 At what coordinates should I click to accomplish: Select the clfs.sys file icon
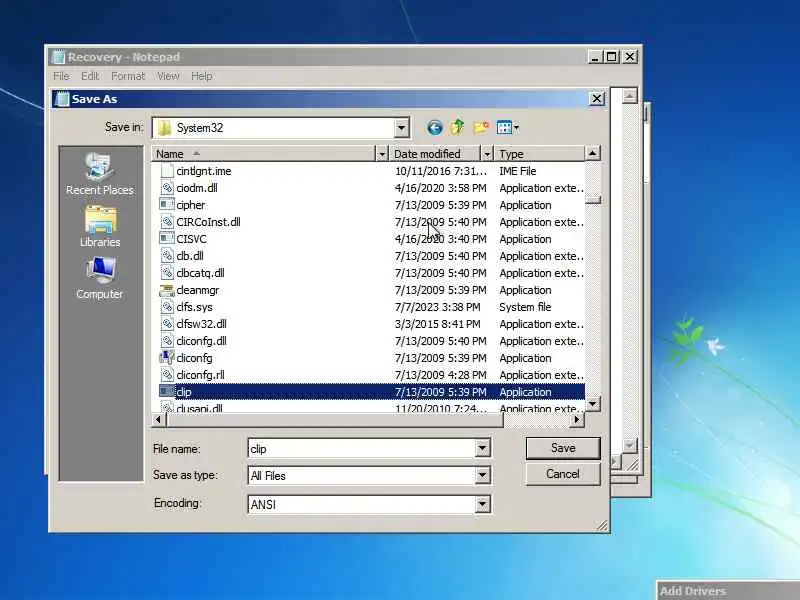click(x=167, y=307)
